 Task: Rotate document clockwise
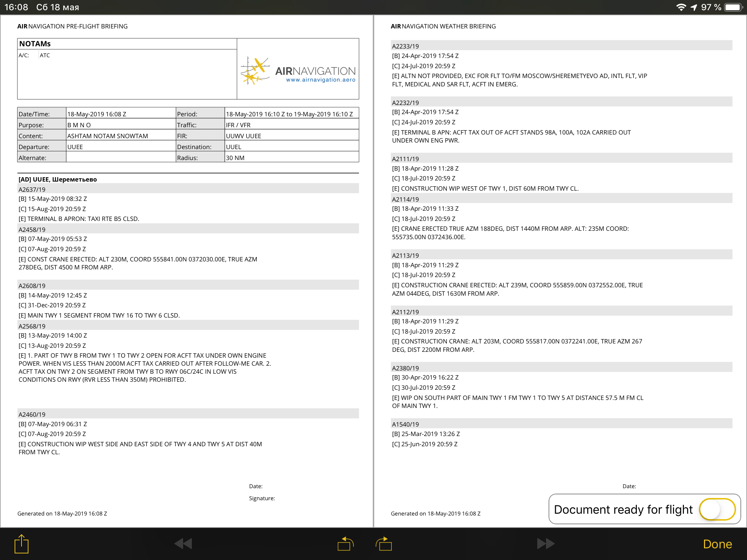384,544
